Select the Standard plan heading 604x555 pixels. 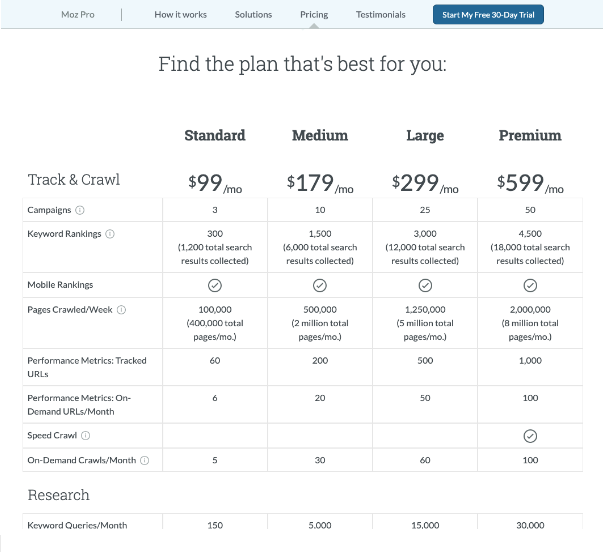pyautogui.click(x=215, y=136)
